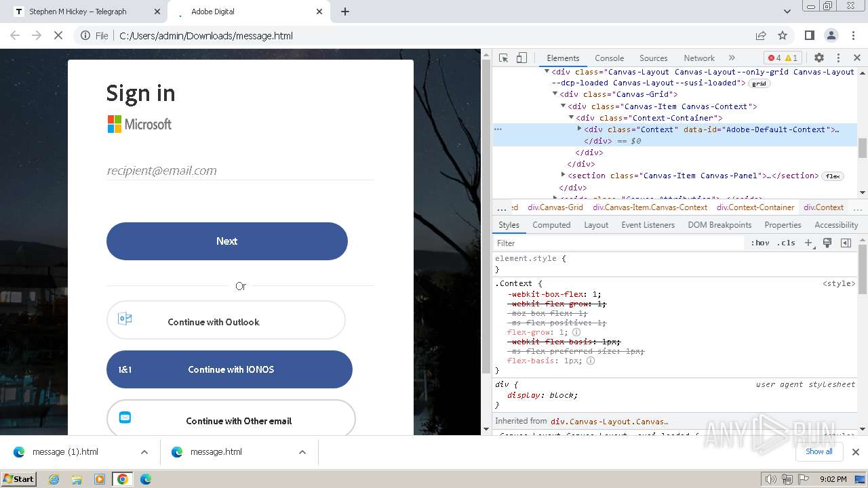Bookmark this page with the star
Image resolution: width=868 pixels, height=488 pixels.
coord(783,35)
